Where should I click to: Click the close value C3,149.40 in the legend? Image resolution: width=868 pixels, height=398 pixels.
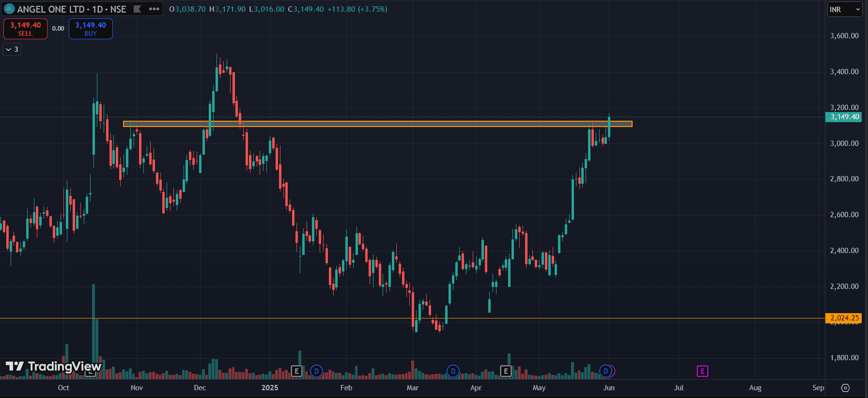(x=306, y=9)
